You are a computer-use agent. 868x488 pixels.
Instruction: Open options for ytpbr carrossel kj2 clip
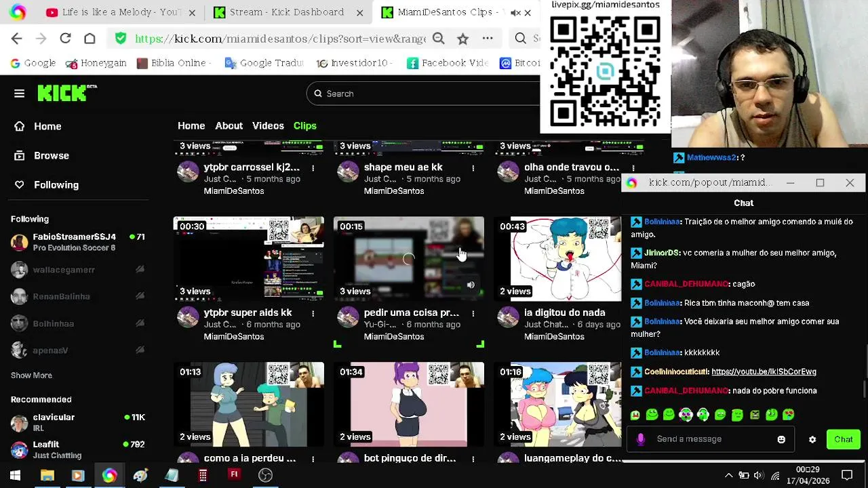point(313,167)
